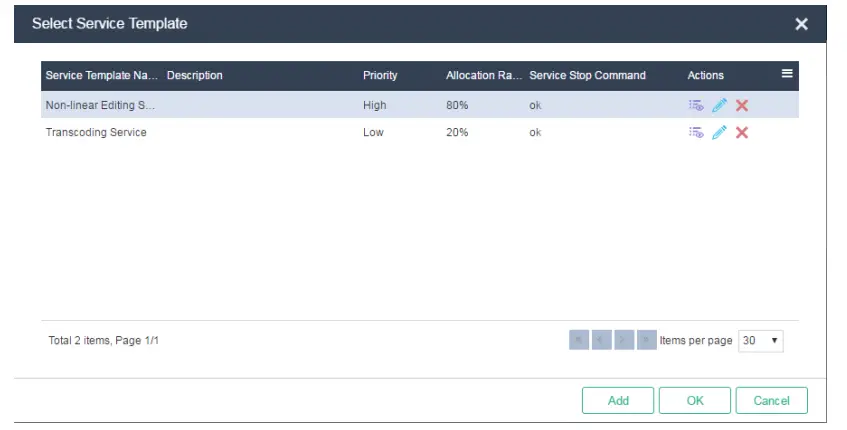Confirm with the OK button
This screenshot has width=847, height=430.
[695, 400]
